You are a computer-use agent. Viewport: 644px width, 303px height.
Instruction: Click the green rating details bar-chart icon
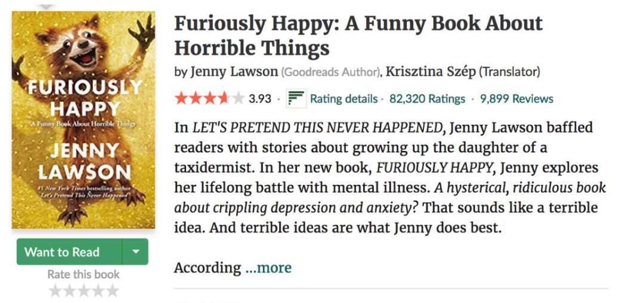point(296,98)
